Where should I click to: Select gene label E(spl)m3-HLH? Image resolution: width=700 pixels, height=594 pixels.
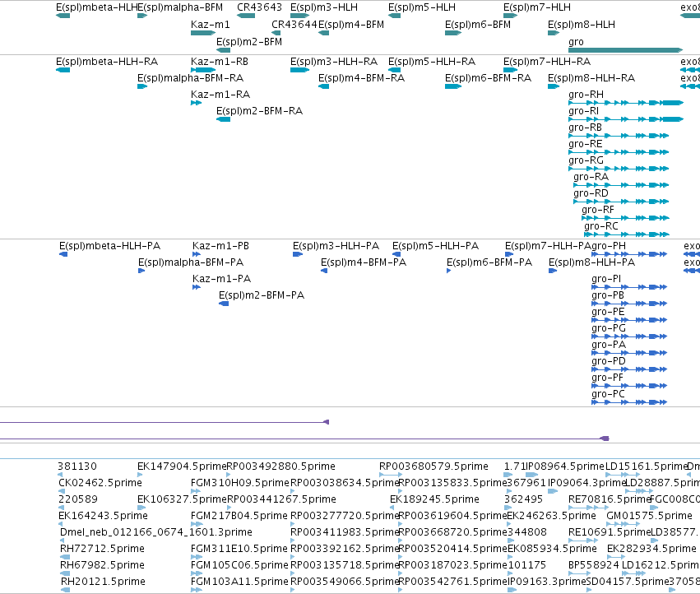(323, 7)
